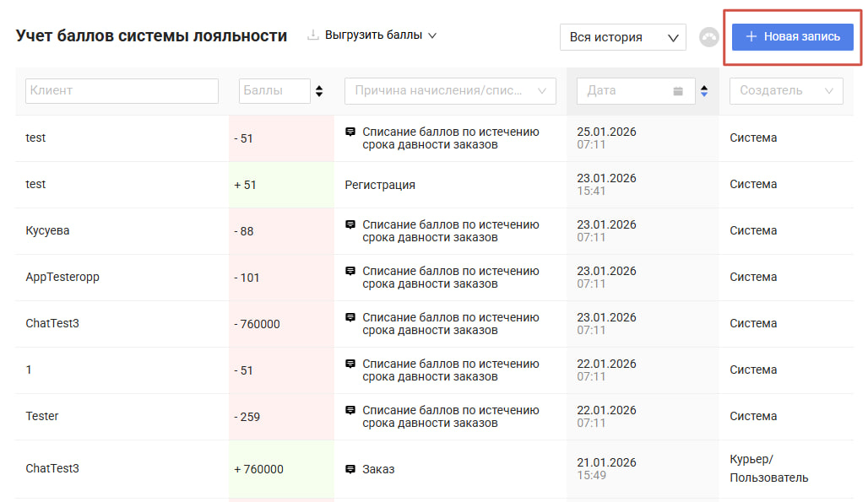The width and height of the screenshot is (868, 502).
Task: Open the calendar icon in Дата filter
Action: point(678,91)
